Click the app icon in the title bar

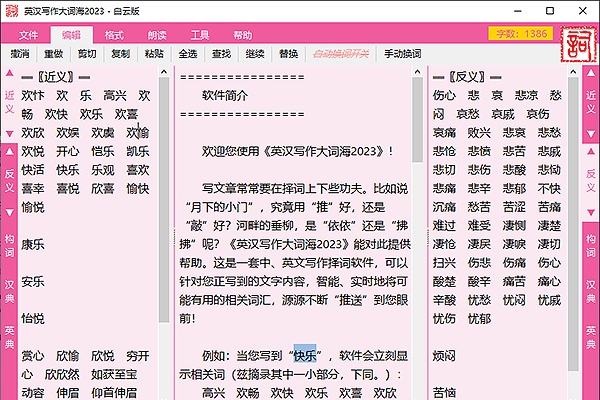(11, 11)
